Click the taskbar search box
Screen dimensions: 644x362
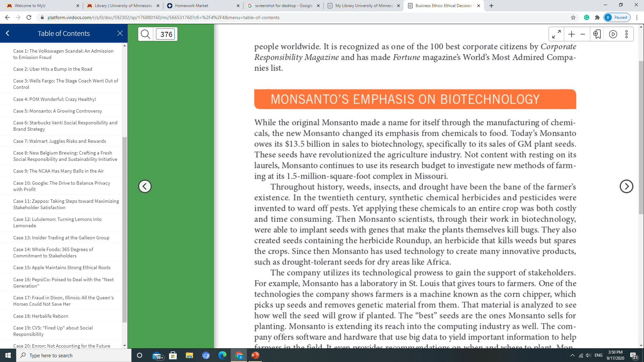[x=74, y=355]
